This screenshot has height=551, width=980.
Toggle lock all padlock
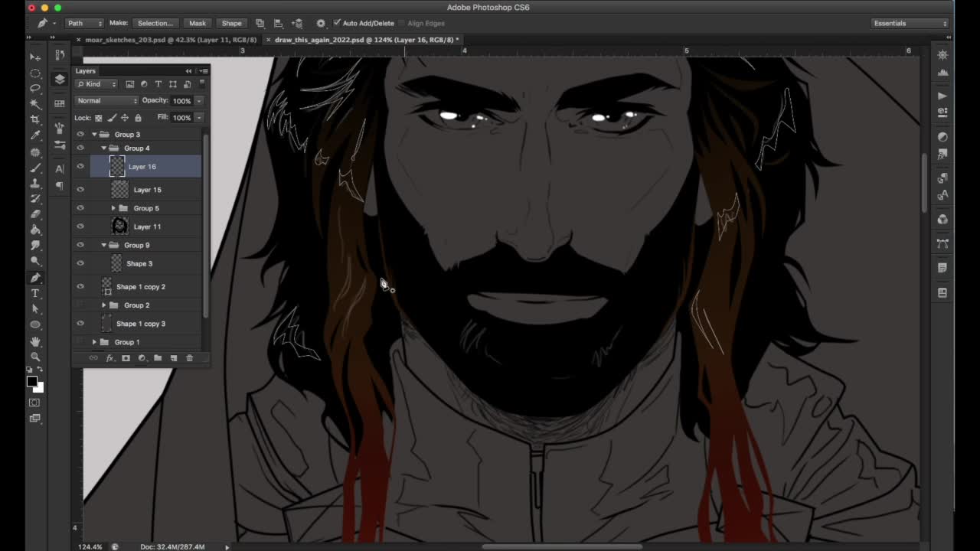(x=138, y=118)
